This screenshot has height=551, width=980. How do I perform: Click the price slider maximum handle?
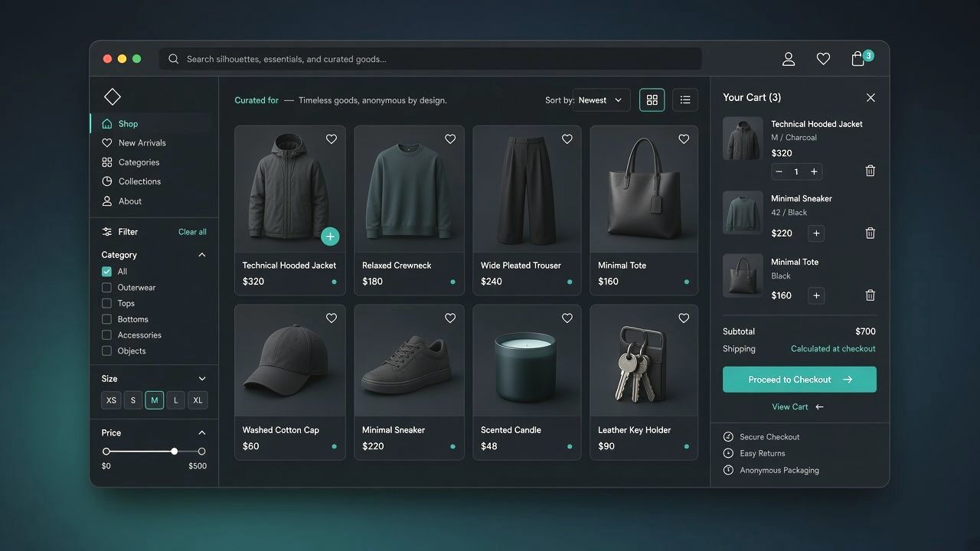[x=175, y=452]
